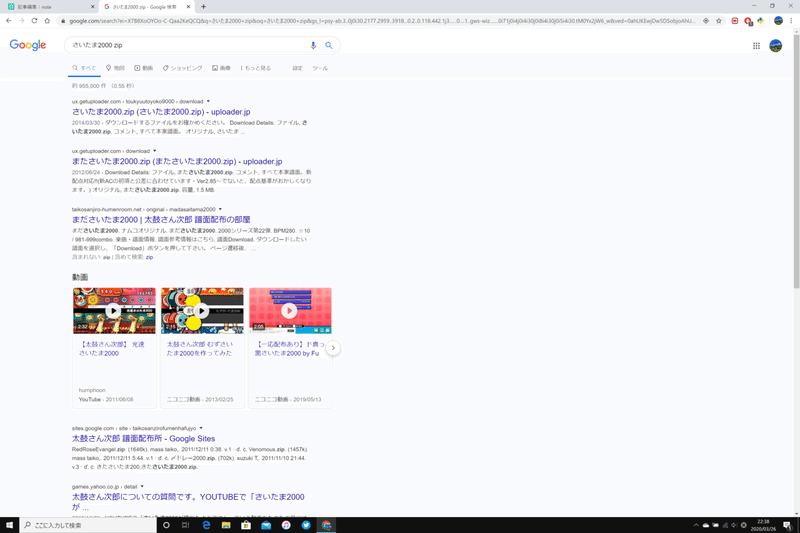This screenshot has width=800, height=533.
Task: Expand options arrow beside madasaitama2000 URL
Action: point(220,209)
